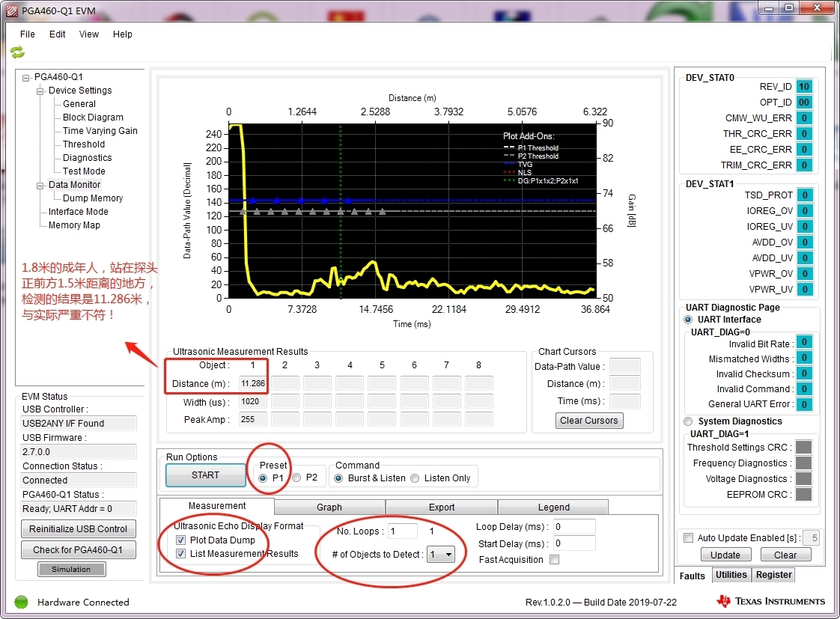Click the Chart Cursors Data-Path Value field

[625, 366]
